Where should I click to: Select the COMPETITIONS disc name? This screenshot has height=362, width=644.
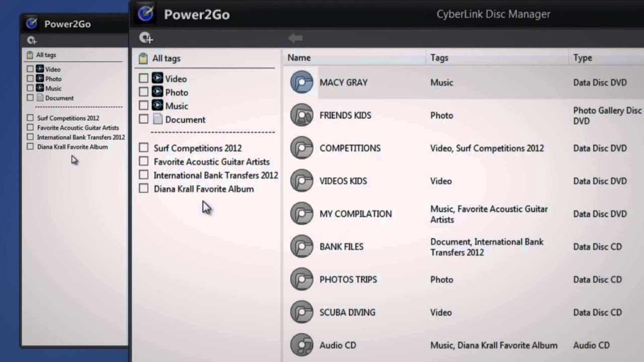point(350,148)
